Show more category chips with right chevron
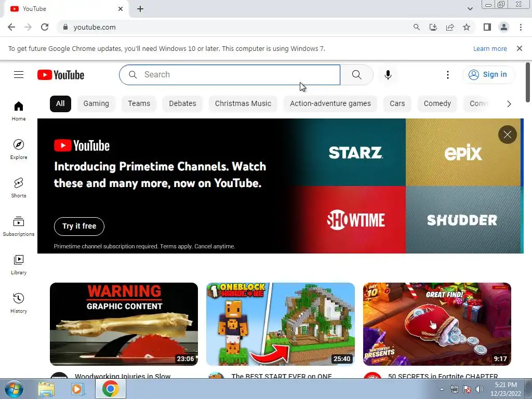Viewport: 532px width, 399px height. coord(509,104)
